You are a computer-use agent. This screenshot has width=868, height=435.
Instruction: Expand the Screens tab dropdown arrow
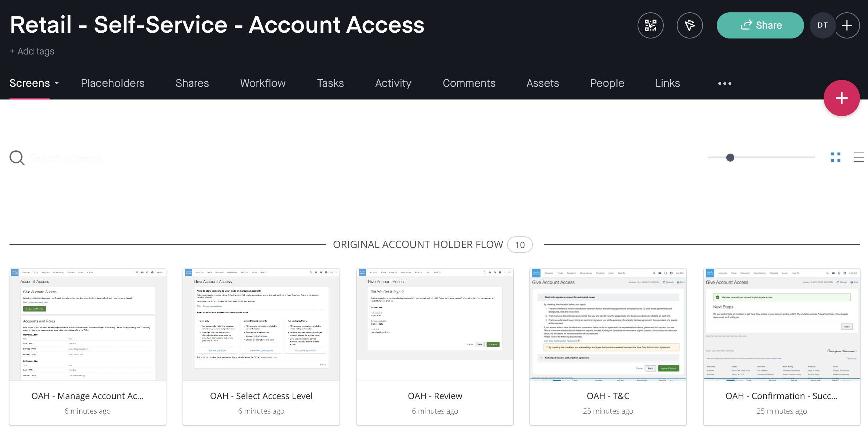[x=57, y=84]
